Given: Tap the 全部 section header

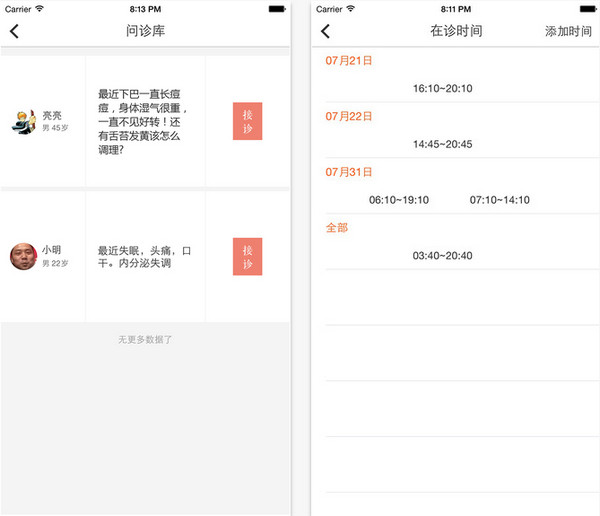Looking at the screenshot, I should pos(337,228).
